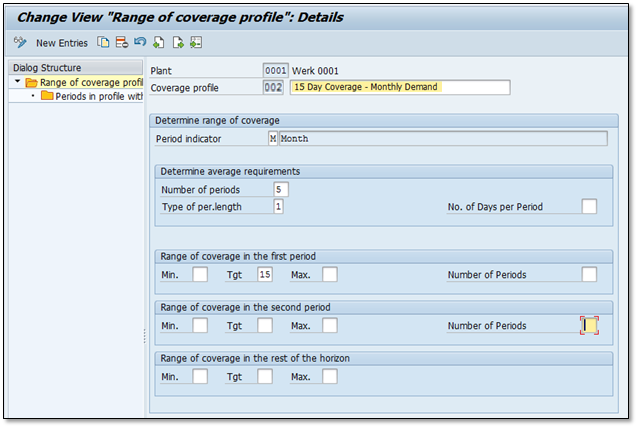This screenshot has width=638, height=428.
Task: Click the Number of periods field
Action: (x=281, y=189)
